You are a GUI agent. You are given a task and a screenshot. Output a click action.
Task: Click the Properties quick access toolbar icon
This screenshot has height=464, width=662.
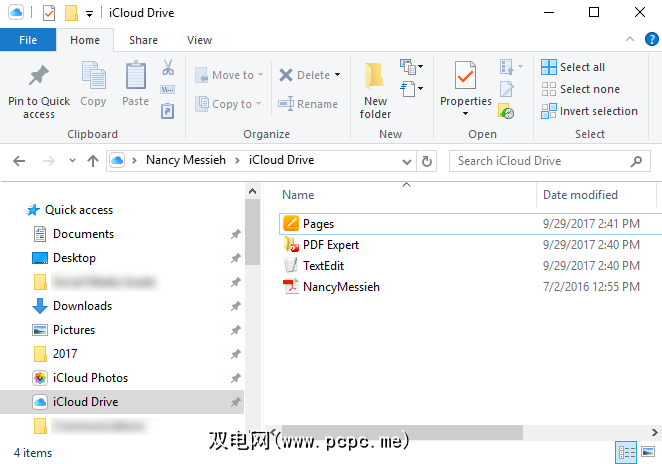point(49,13)
